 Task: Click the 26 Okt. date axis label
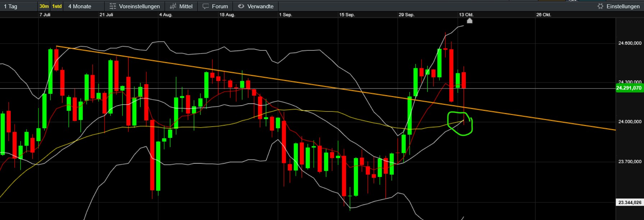click(x=543, y=15)
